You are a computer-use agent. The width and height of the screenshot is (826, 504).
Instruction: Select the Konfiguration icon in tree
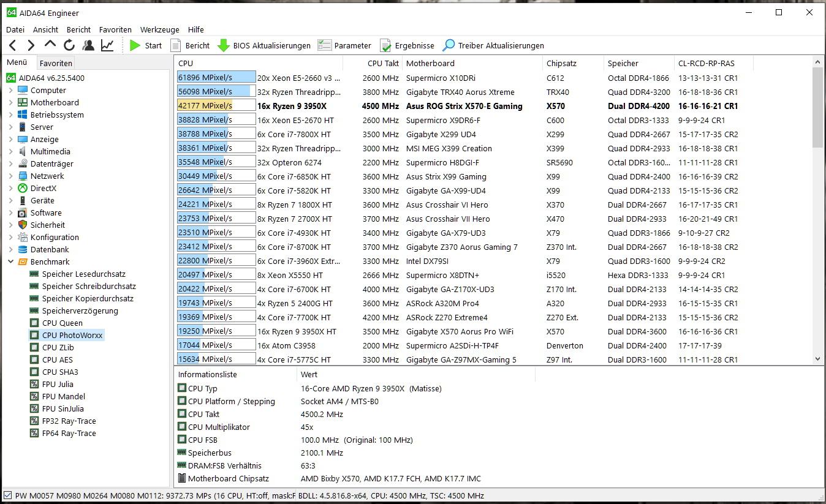coord(23,237)
